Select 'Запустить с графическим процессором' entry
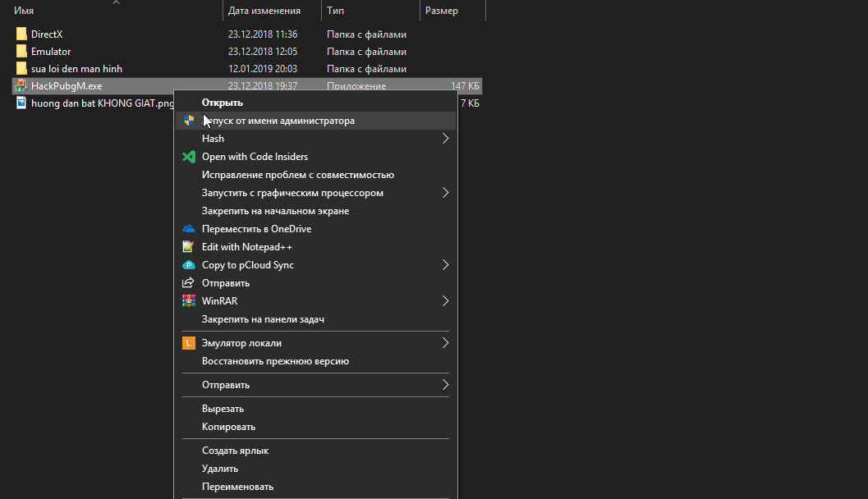This screenshot has height=499, width=868. (315, 193)
